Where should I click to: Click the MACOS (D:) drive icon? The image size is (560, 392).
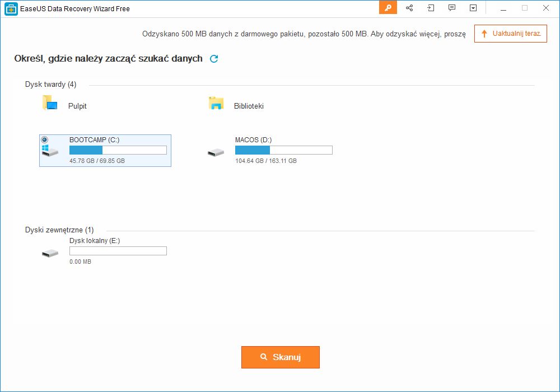pyautogui.click(x=216, y=152)
